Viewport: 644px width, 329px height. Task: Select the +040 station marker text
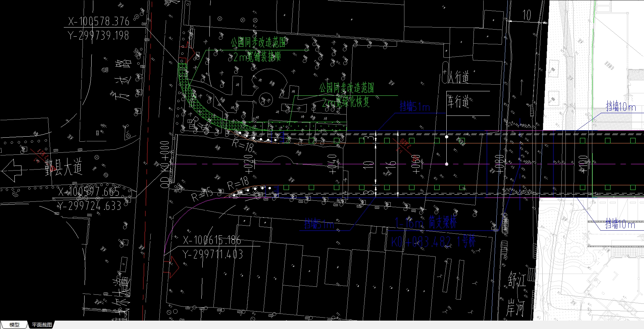[332, 164]
